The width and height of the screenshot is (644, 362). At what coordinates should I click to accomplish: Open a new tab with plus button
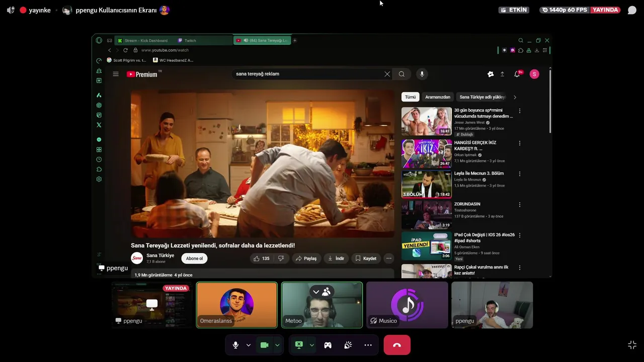coord(295,40)
